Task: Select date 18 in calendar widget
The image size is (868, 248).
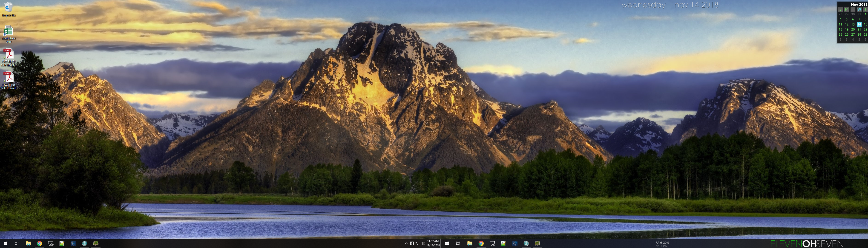Action: click(840, 29)
